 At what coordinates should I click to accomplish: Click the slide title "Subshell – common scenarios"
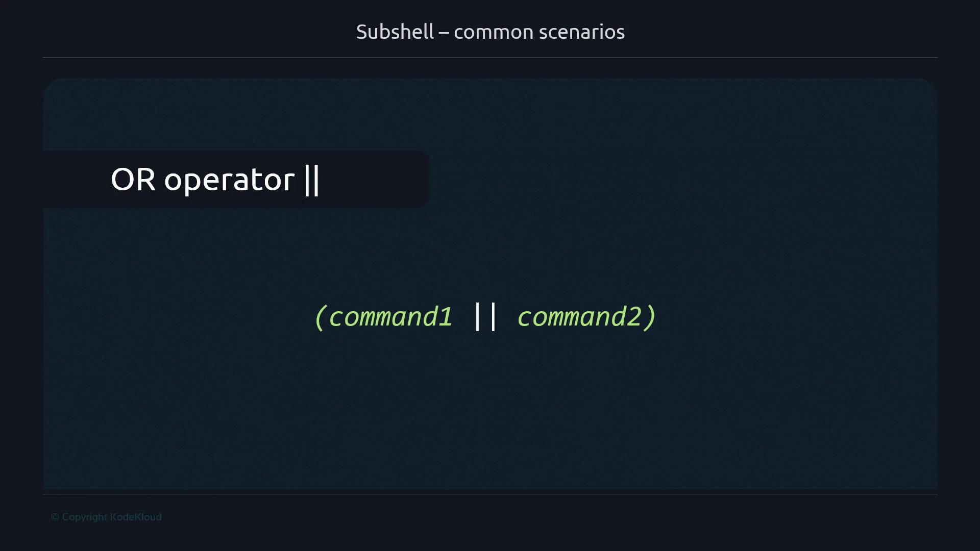[x=490, y=32]
